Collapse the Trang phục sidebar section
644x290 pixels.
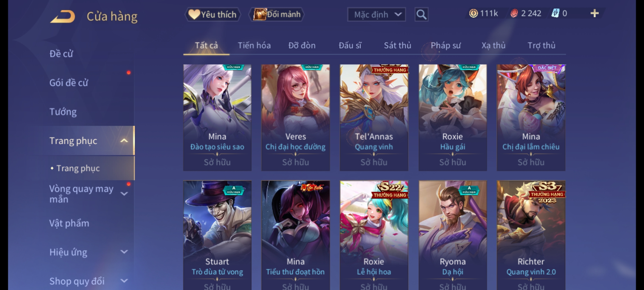(x=124, y=141)
